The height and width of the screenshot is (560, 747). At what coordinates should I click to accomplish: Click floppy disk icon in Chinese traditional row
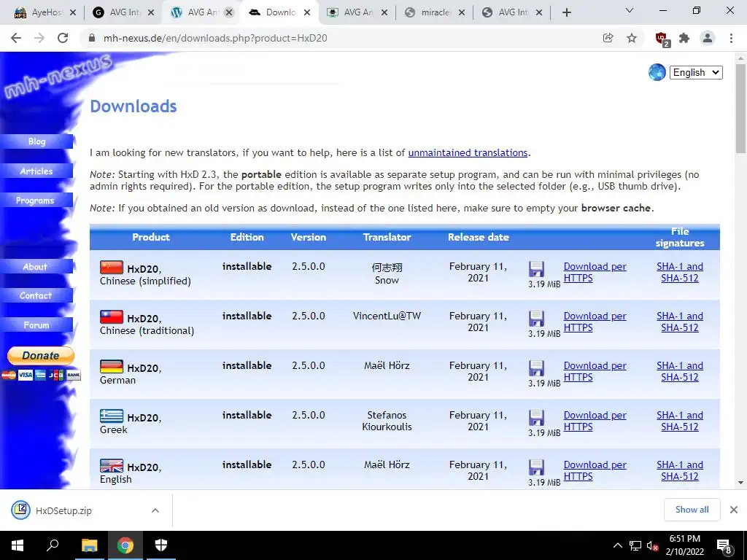click(536, 319)
